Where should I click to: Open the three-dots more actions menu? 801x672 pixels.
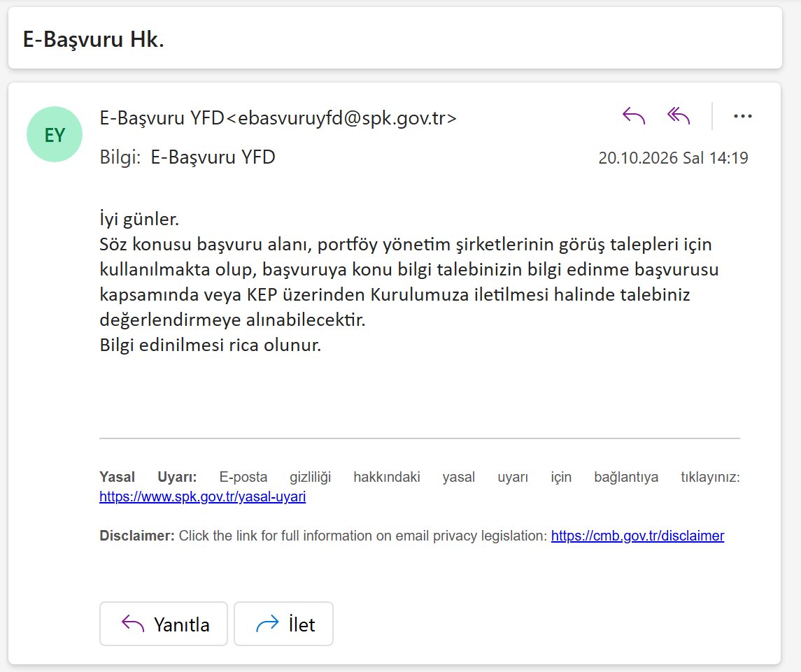[742, 116]
